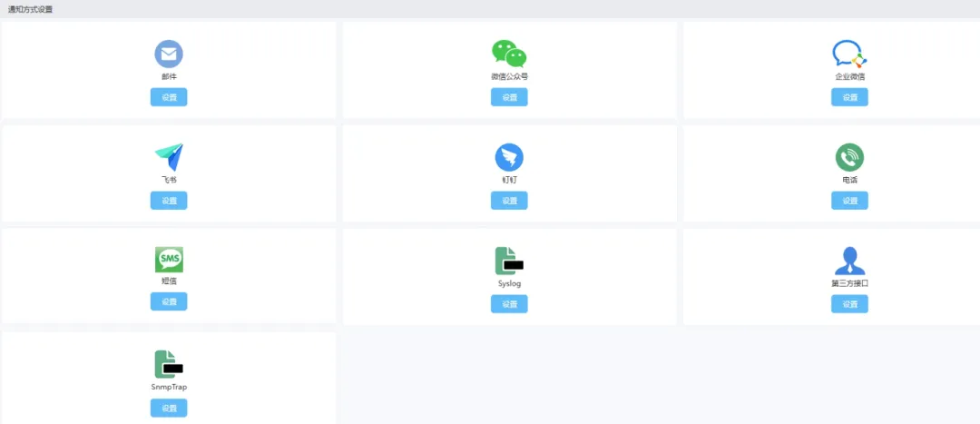Viewport: 980px width, 424px height.
Task: Click the Enterprise WeChat chat bubble icon
Action: [849, 54]
